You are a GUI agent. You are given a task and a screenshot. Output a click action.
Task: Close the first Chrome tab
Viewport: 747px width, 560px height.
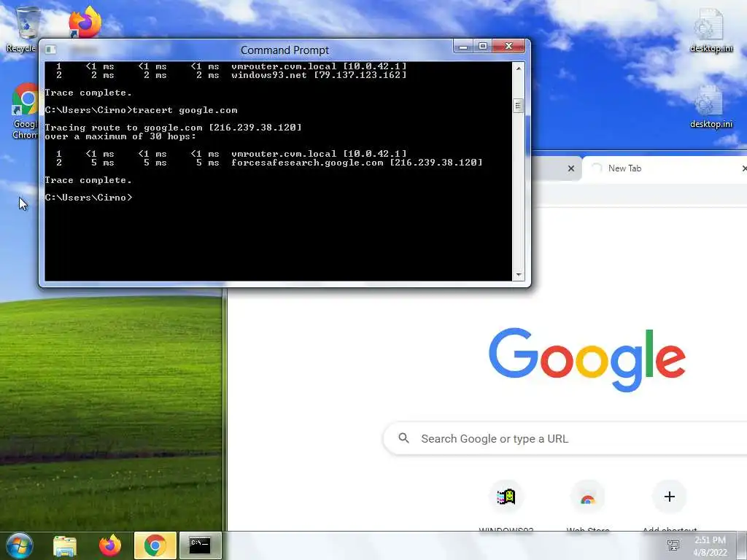(x=571, y=168)
